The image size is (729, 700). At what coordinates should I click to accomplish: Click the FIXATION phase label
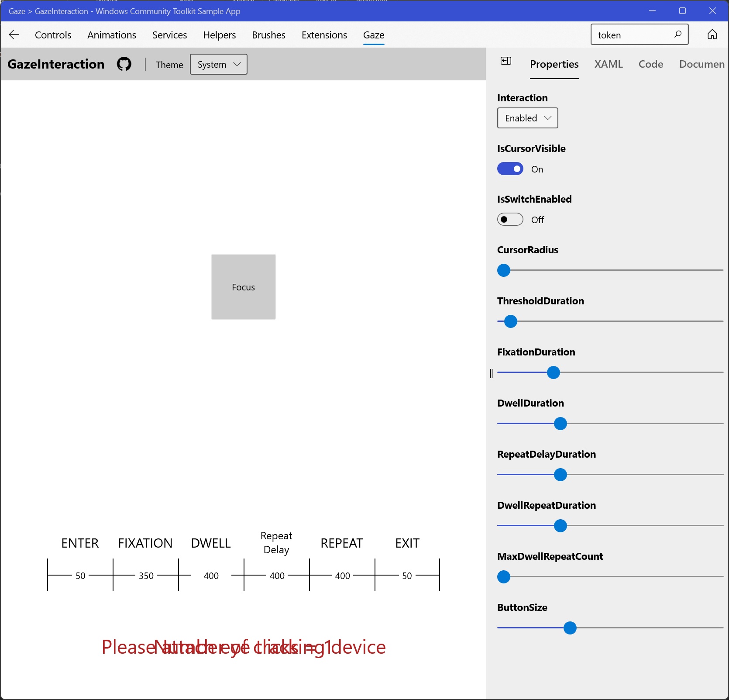point(145,543)
